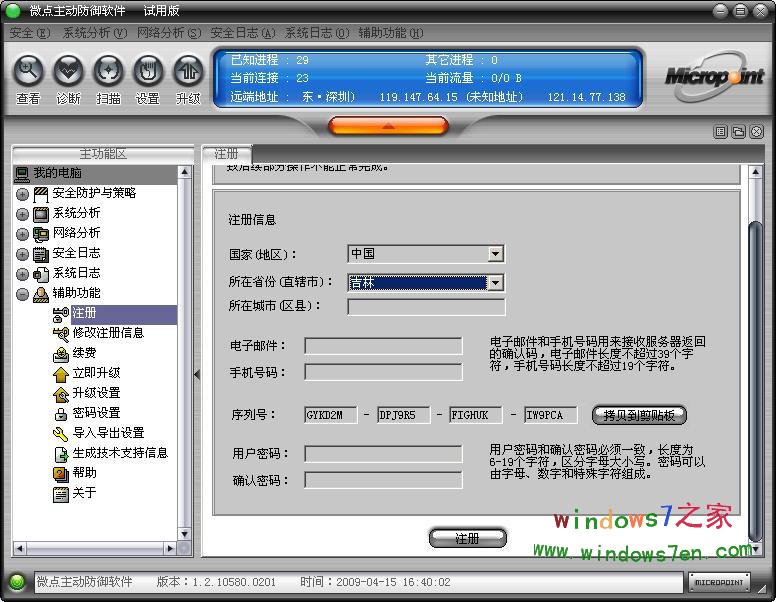
Task: Click the 查看 magnifier toolbar icon
Action: (28, 72)
